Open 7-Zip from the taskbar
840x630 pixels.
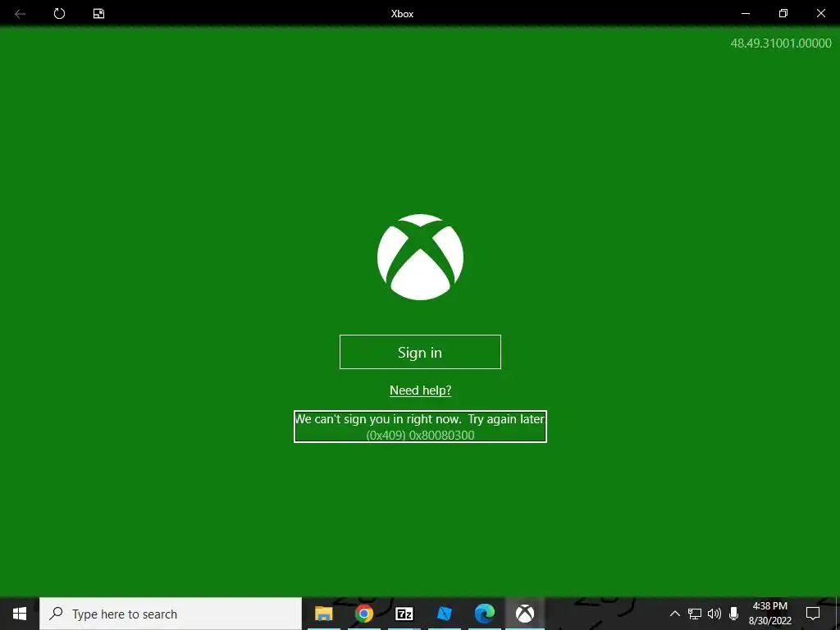(404, 614)
